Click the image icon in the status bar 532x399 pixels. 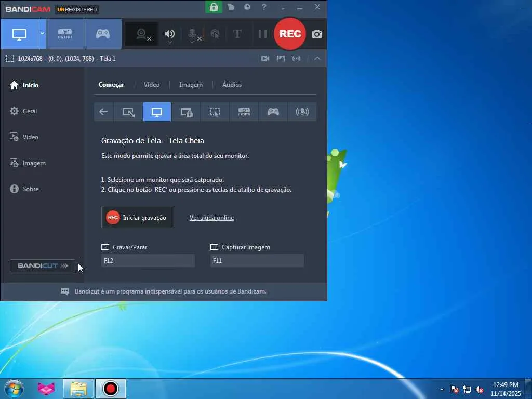pyautogui.click(x=281, y=58)
